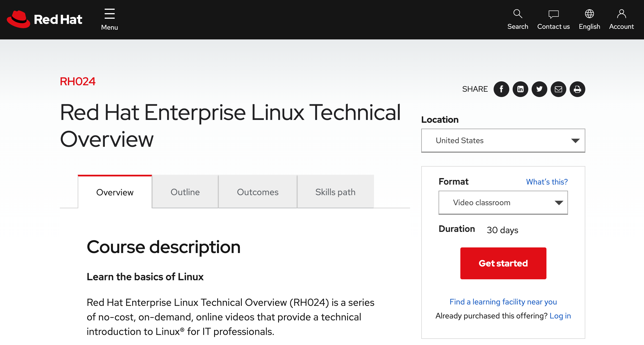Open the Skills path tab
The height and width of the screenshot is (345, 644).
(x=335, y=192)
